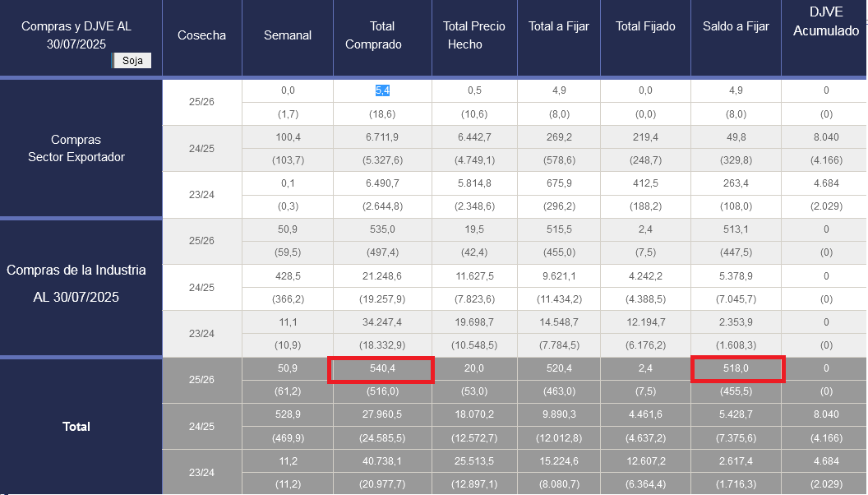Click the 34.247,4 Total Comprado cell

click(382, 322)
